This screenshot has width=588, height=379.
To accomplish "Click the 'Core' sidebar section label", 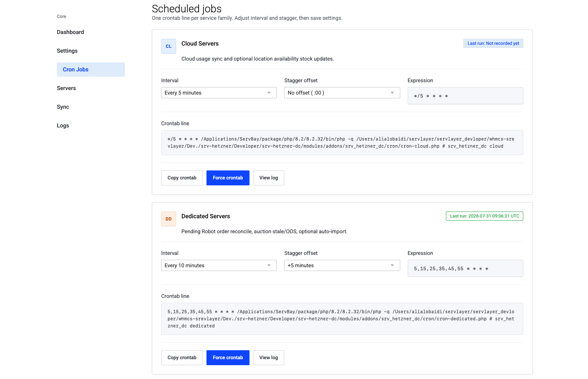I will point(61,16).
